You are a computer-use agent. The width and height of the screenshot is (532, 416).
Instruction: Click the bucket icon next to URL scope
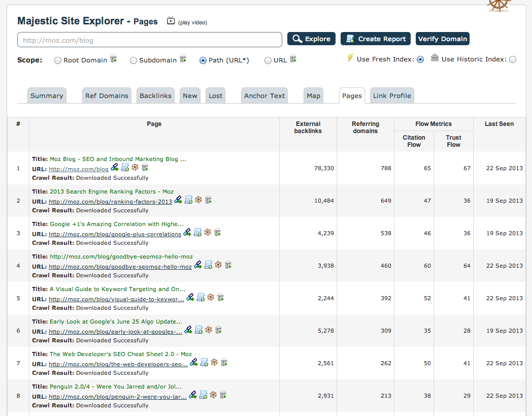pyautogui.click(x=293, y=59)
